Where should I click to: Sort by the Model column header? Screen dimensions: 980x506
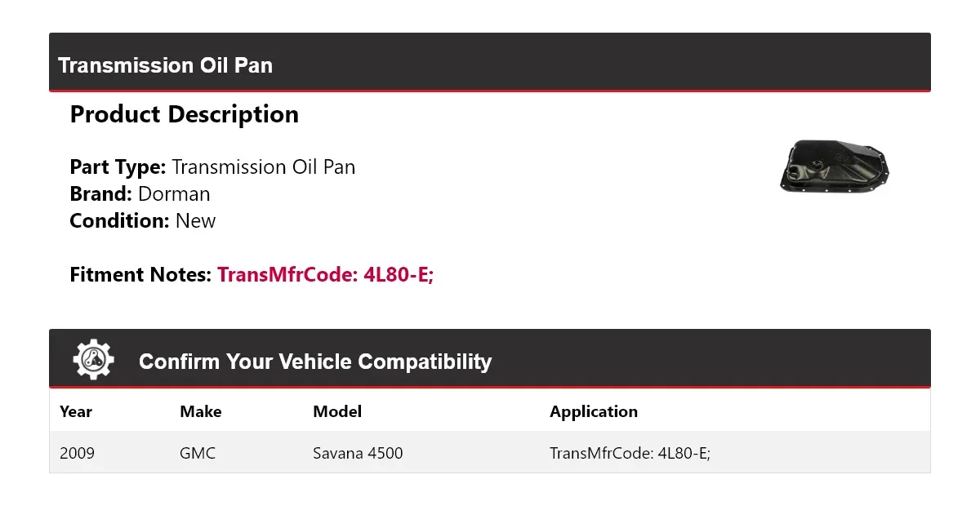click(337, 411)
